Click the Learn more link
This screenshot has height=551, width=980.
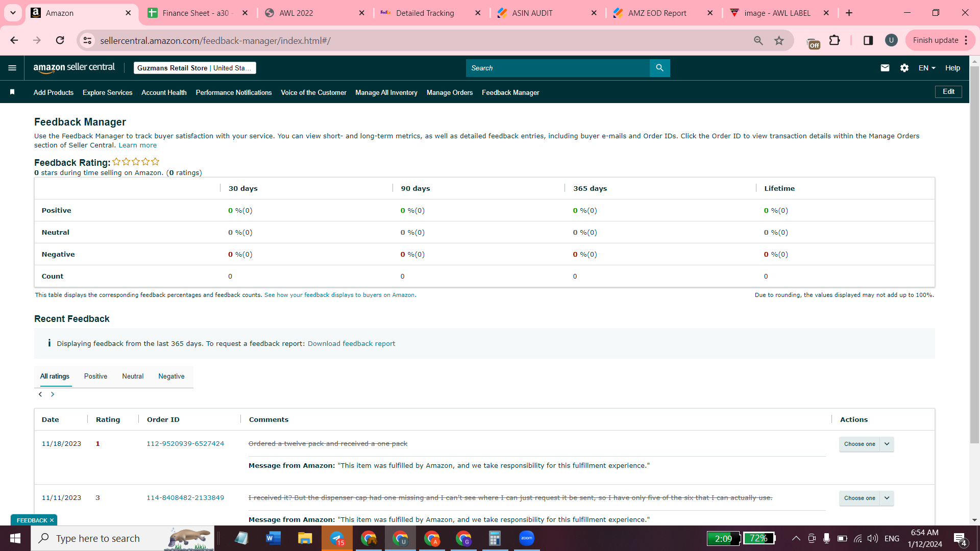(138, 145)
